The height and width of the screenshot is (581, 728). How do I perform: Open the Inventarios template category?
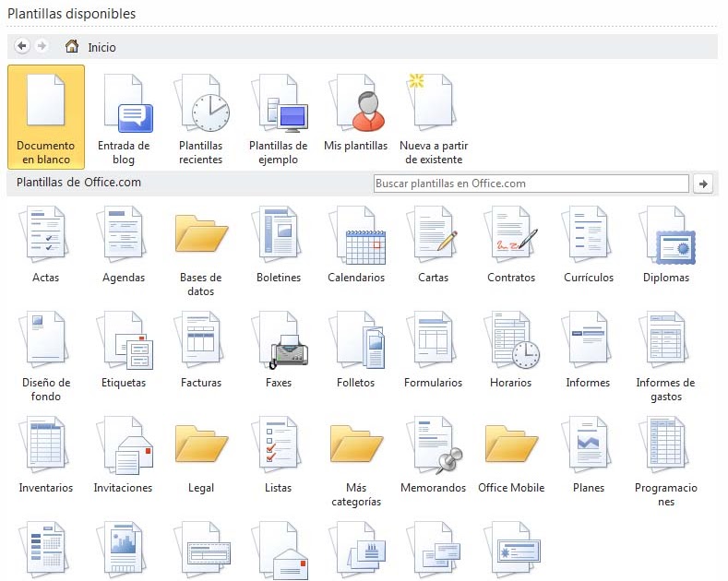click(46, 455)
